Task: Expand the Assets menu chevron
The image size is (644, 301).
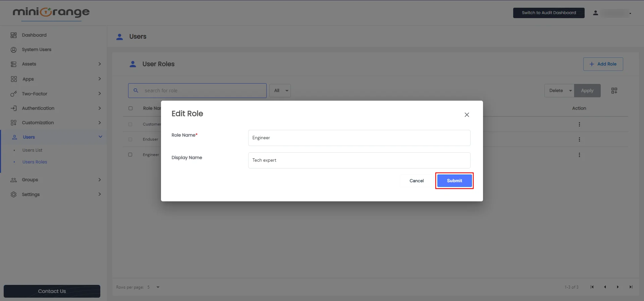Action: point(100,64)
